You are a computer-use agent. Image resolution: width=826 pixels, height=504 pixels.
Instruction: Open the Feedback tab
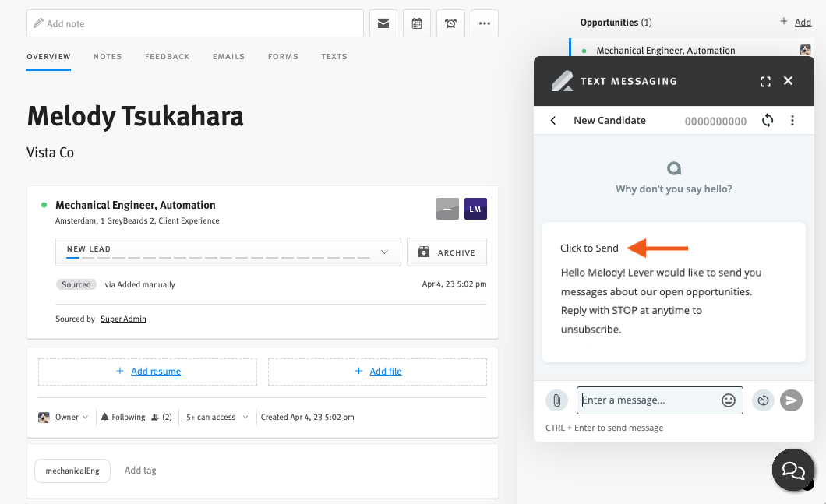167,56
